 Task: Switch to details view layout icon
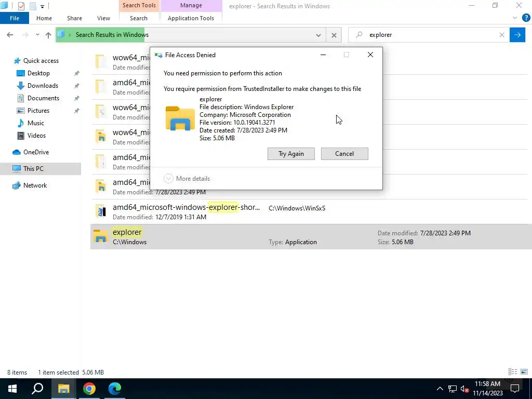coord(513,372)
